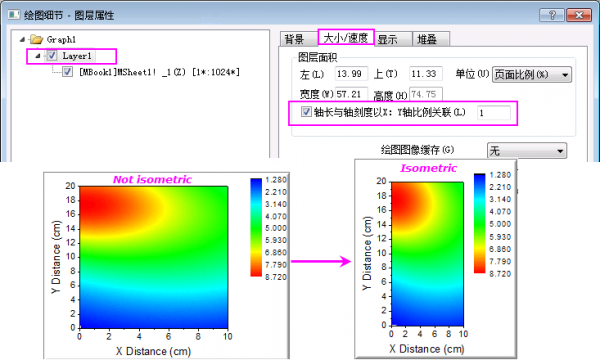This screenshot has height=360, width=600.
Task: Open the 绘图图像缓存 dropdown
Action: point(527,150)
